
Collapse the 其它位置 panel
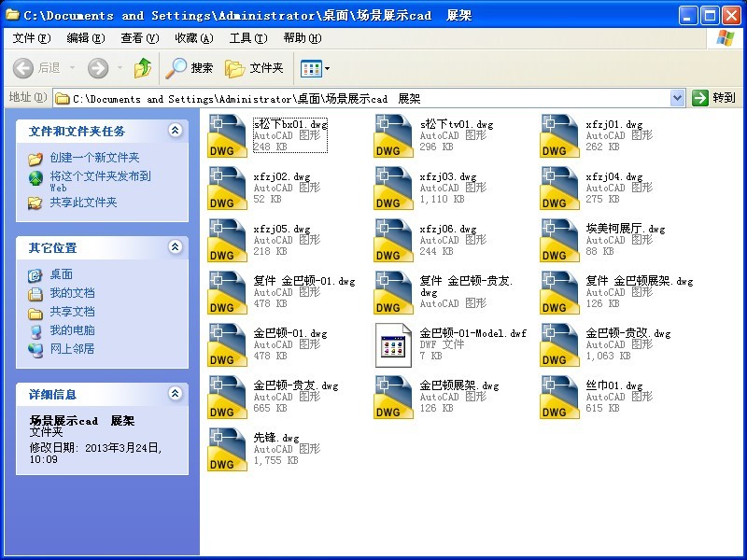(175, 247)
